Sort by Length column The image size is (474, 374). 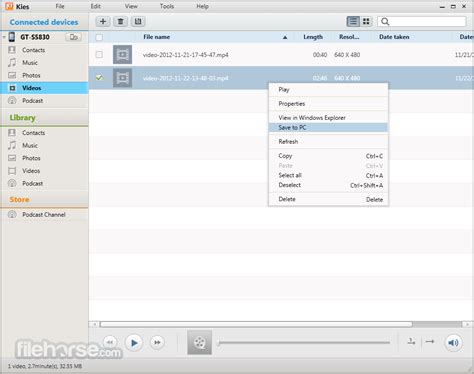pyautogui.click(x=313, y=37)
